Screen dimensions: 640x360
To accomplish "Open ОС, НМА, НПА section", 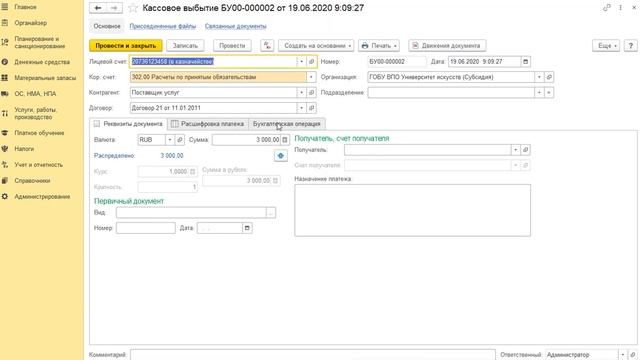I will coord(35,94).
